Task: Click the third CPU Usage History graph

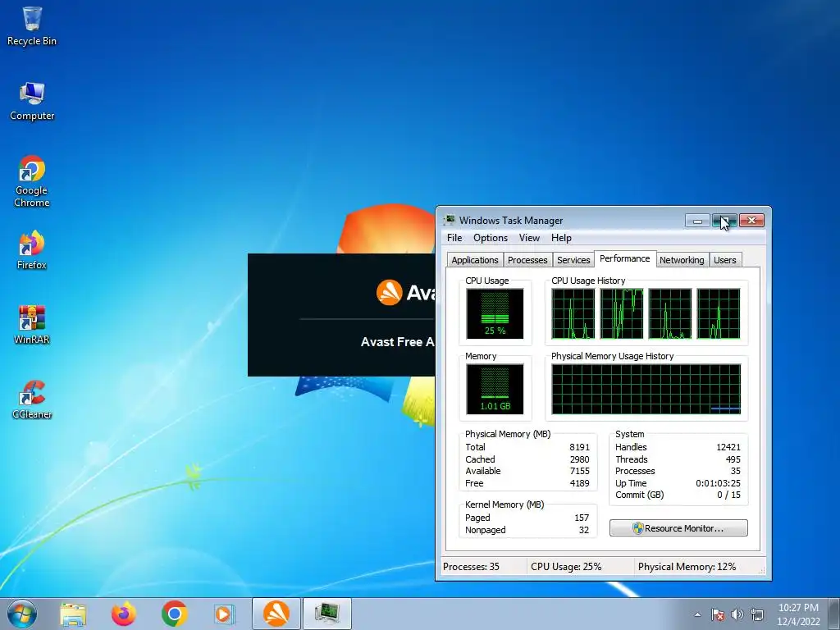Action: pyautogui.click(x=669, y=314)
